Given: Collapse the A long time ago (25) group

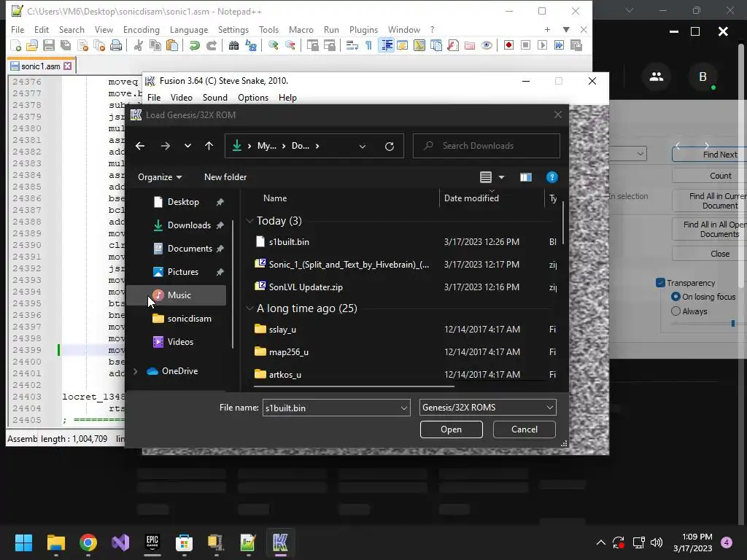Looking at the screenshot, I should click(249, 308).
